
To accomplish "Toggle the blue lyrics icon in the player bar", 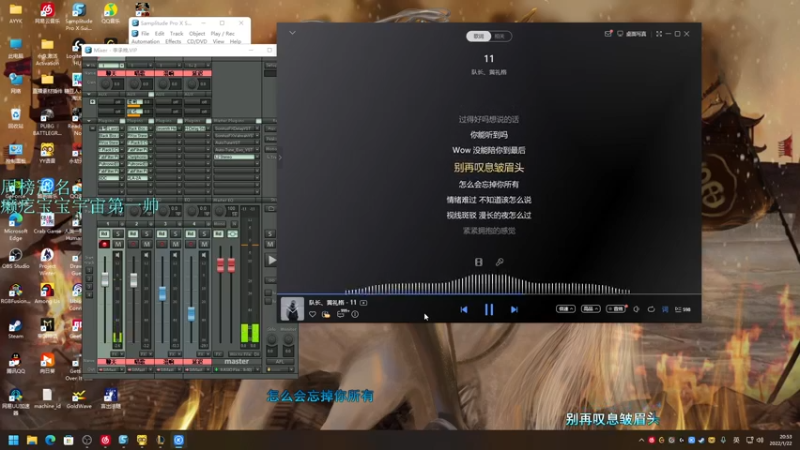I will coord(665,309).
